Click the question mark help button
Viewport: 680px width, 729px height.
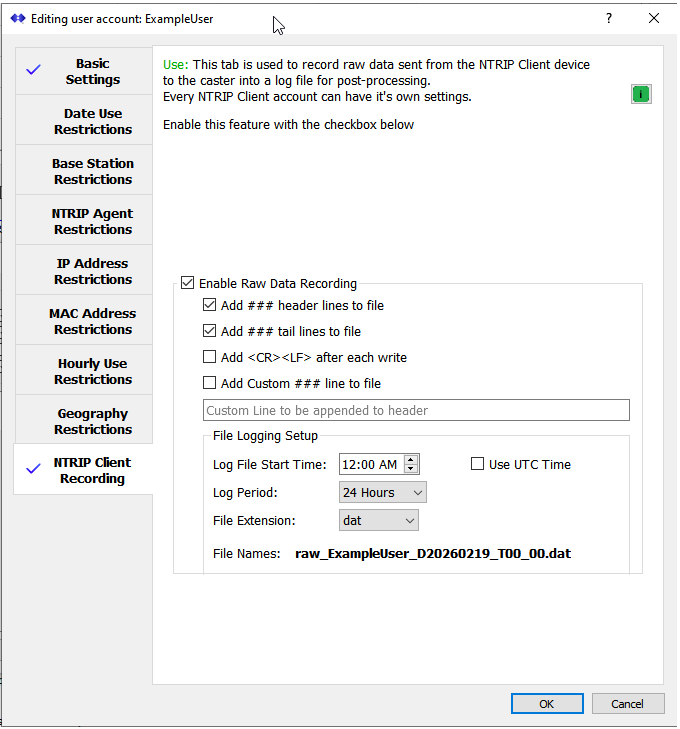609,18
